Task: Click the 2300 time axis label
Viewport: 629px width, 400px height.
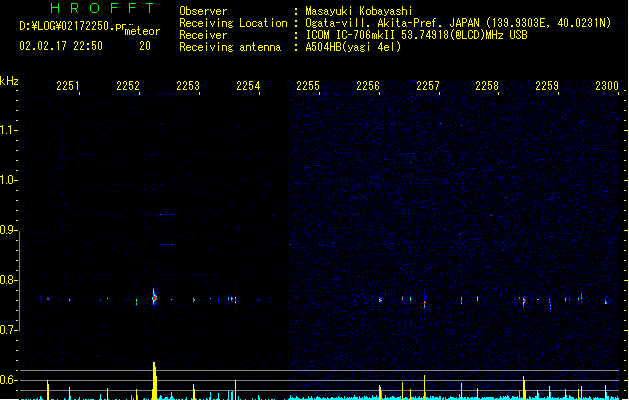Action: (607, 86)
